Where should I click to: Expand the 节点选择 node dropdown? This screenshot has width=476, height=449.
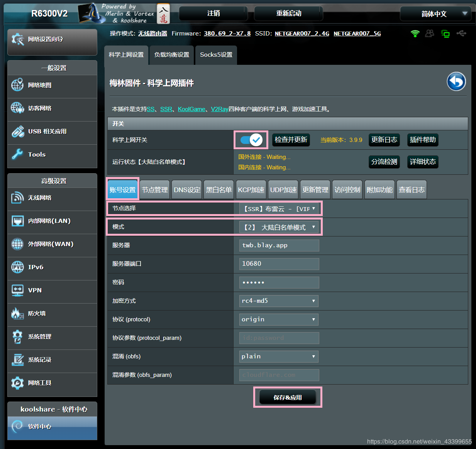click(x=279, y=209)
